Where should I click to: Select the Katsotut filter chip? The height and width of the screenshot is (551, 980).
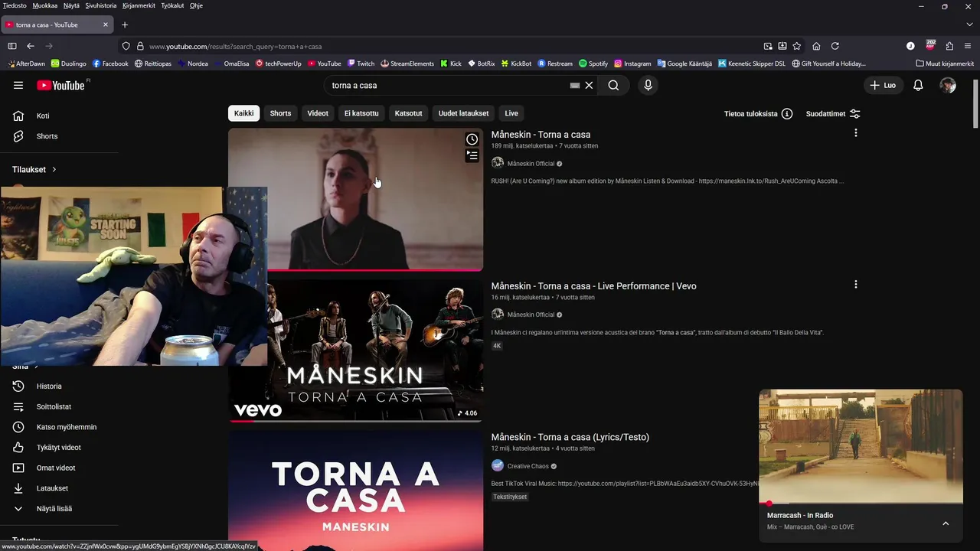point(408,113)
